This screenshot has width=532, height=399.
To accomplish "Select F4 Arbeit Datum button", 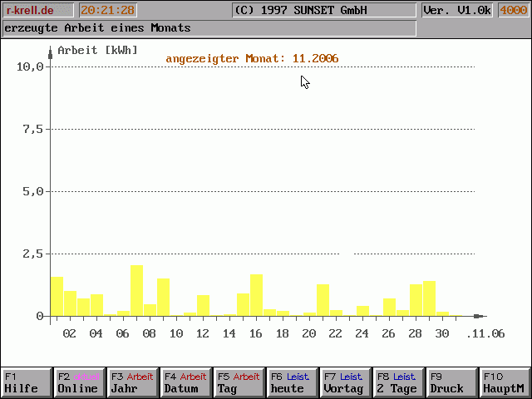I will click(185, 382).
